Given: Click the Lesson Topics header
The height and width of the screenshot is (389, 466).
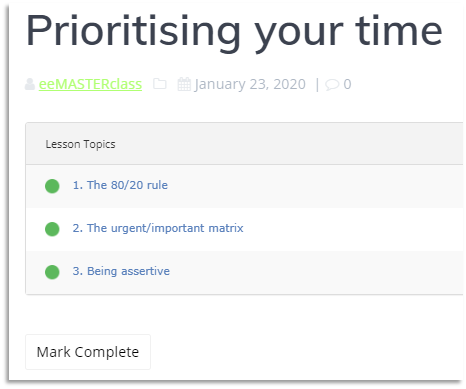Looking at the screenshot, I should [80, 144].
